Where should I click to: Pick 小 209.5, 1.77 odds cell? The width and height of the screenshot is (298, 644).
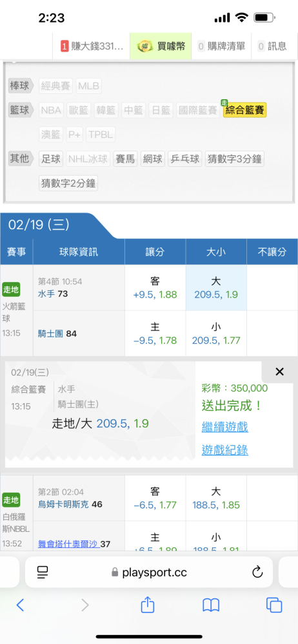[x=216, y=334]
